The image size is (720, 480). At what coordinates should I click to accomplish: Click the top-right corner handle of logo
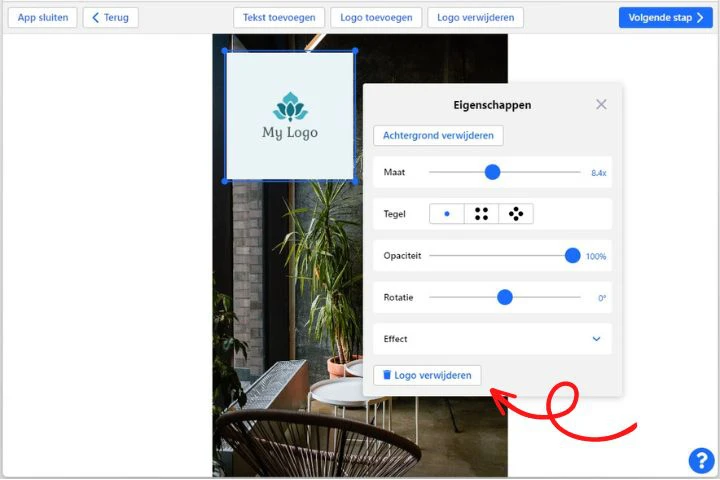pos(355,51)
